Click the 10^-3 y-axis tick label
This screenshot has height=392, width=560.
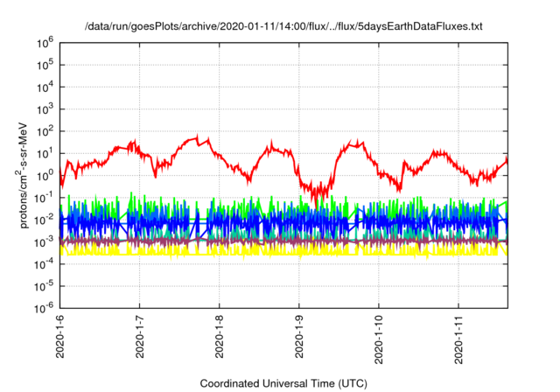point(44,241)
